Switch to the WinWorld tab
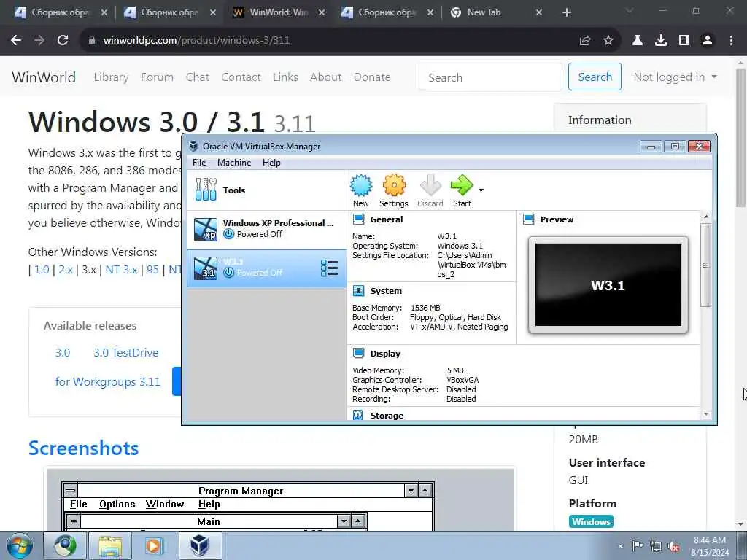This screenshot has width=747, height=560. [x=279, y=12]
